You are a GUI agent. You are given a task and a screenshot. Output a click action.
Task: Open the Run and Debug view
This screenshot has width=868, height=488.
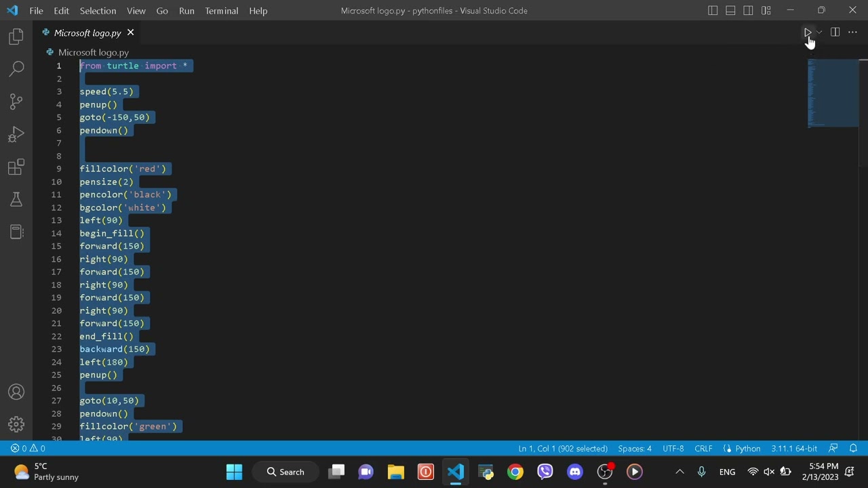coord(16,134)
